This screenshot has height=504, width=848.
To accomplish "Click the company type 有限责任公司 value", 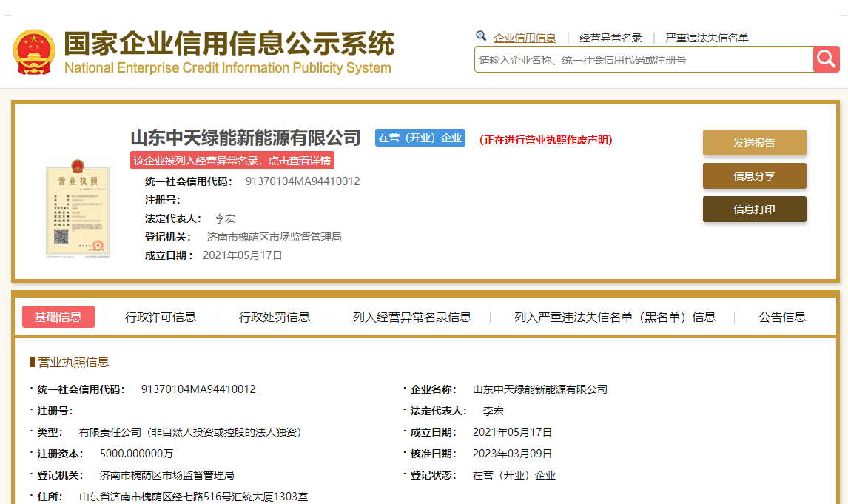I will tap(190, 432).
